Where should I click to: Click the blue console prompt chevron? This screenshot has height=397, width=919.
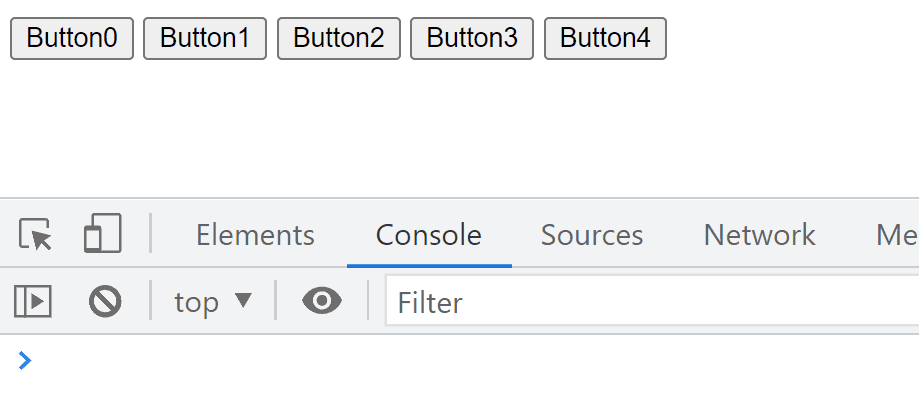(25, 361)
